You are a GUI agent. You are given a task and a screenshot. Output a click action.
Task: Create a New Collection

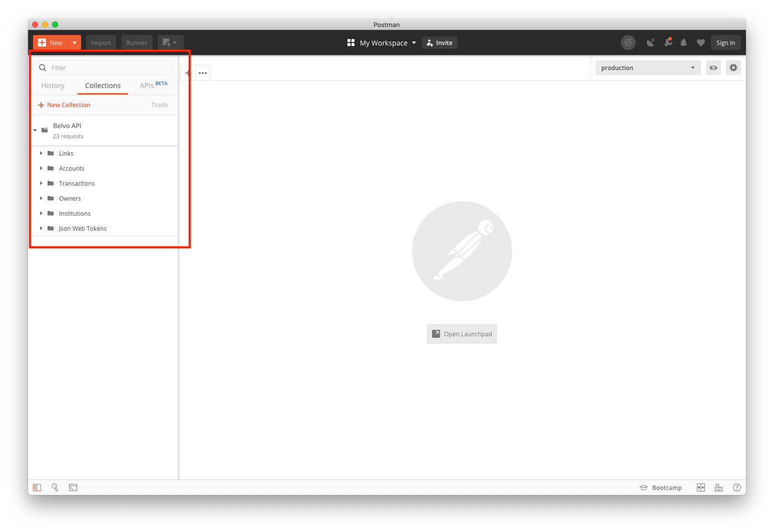[x=64, y=105]
